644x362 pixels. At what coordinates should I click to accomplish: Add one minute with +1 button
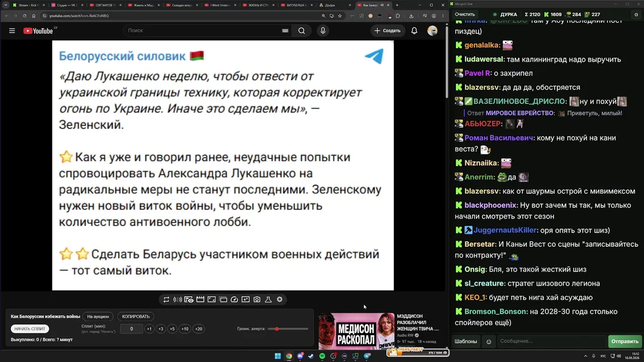[149, 329]
